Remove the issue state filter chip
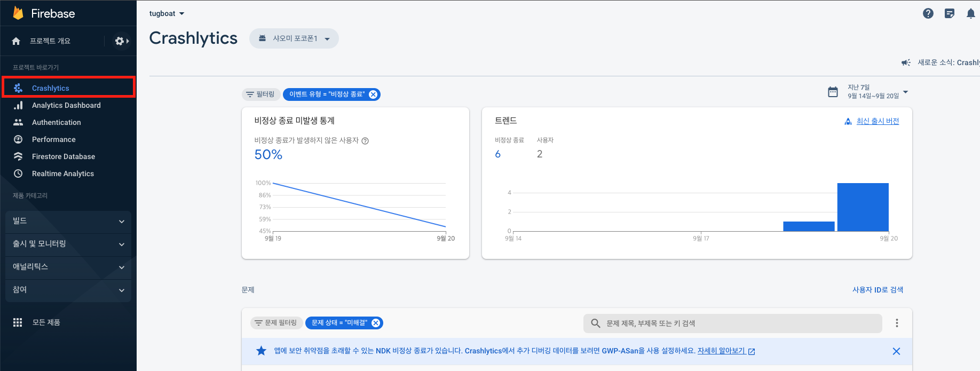Viewport: 980px width, 371px height. [x=376, y=323]
